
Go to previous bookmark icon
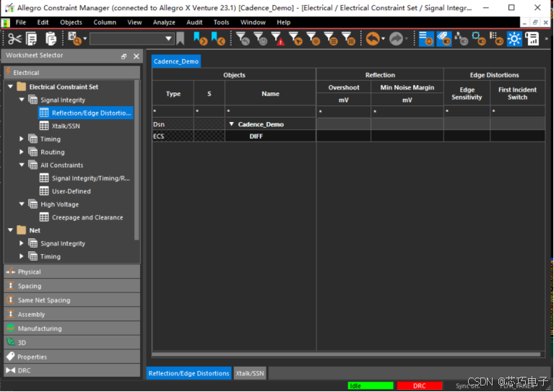click(x=218, y=38)
